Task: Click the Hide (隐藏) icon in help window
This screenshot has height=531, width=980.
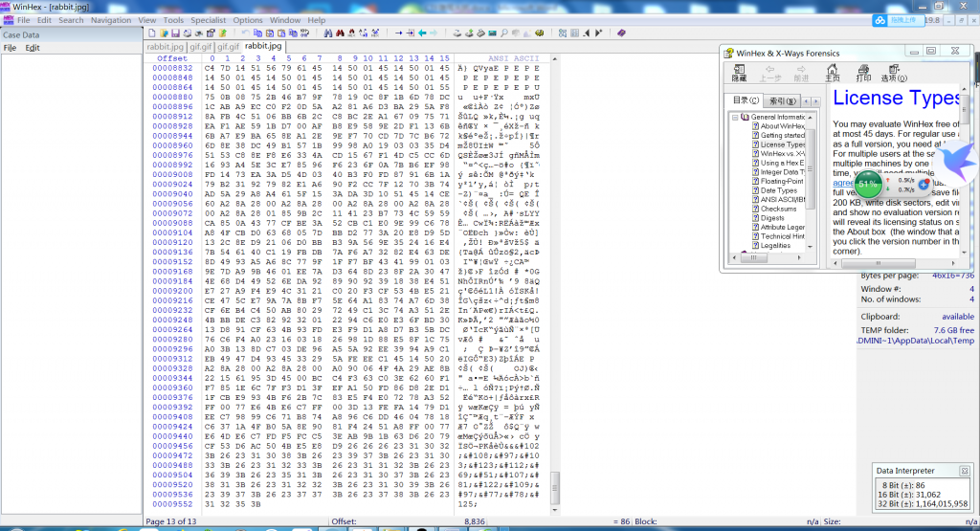Action: 739,73
